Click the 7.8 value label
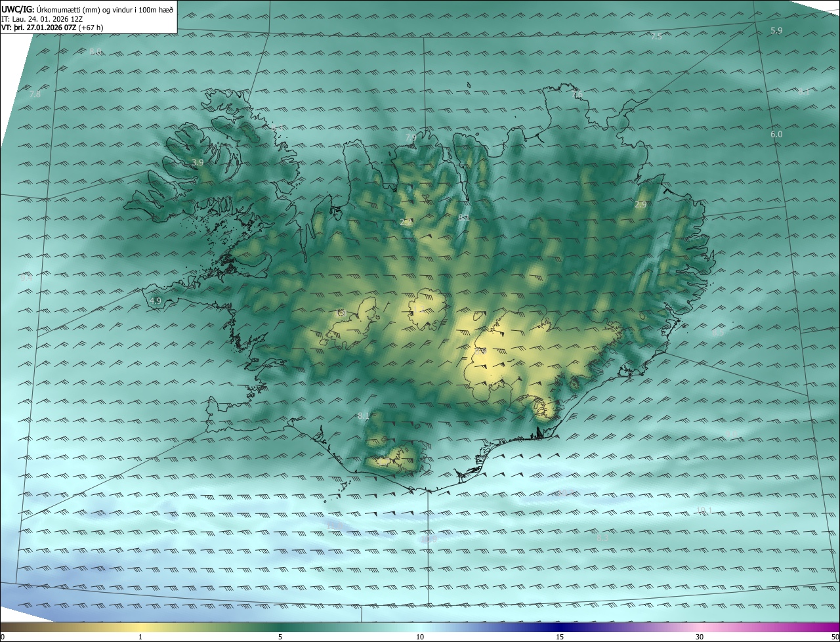 pyautogui.click(x=35, y=95)
